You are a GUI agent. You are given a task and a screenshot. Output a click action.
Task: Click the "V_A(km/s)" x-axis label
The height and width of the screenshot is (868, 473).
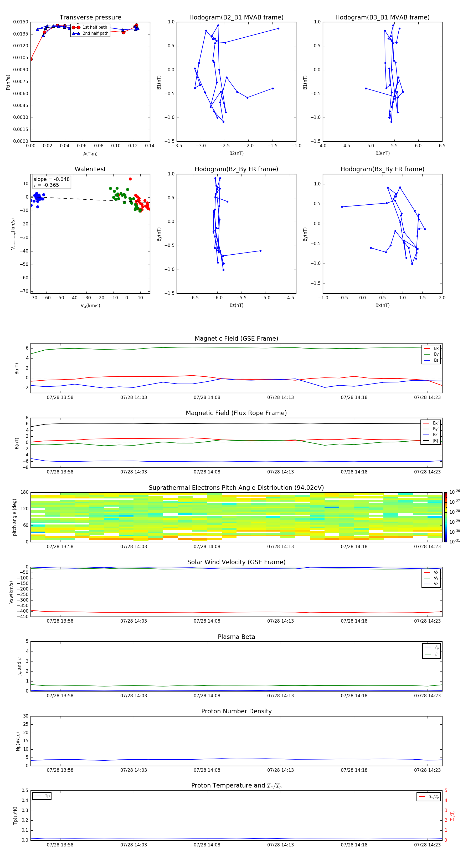coord(90,306)
